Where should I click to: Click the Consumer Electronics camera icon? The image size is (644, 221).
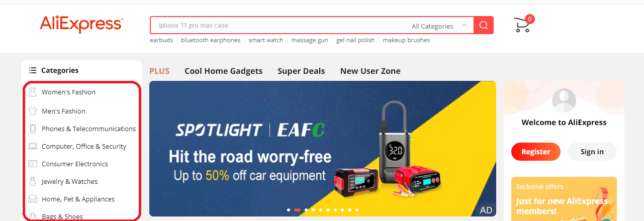(x=33, y=164)
